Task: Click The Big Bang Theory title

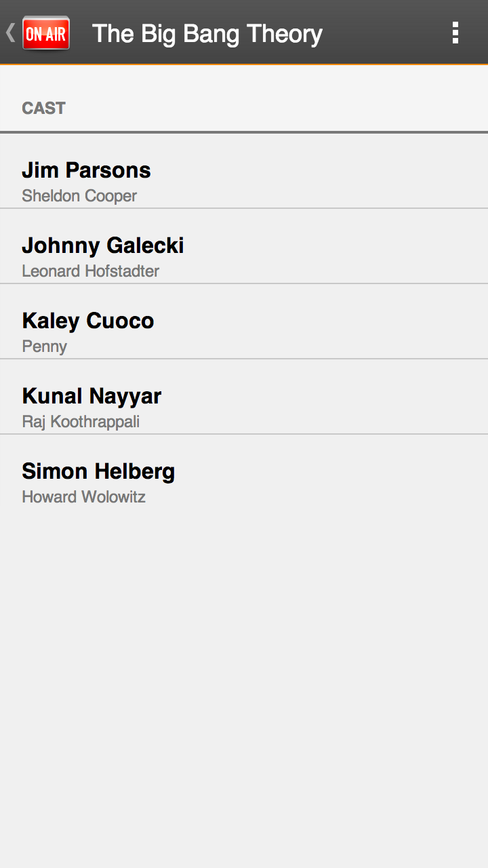Action: coord(207,33)
